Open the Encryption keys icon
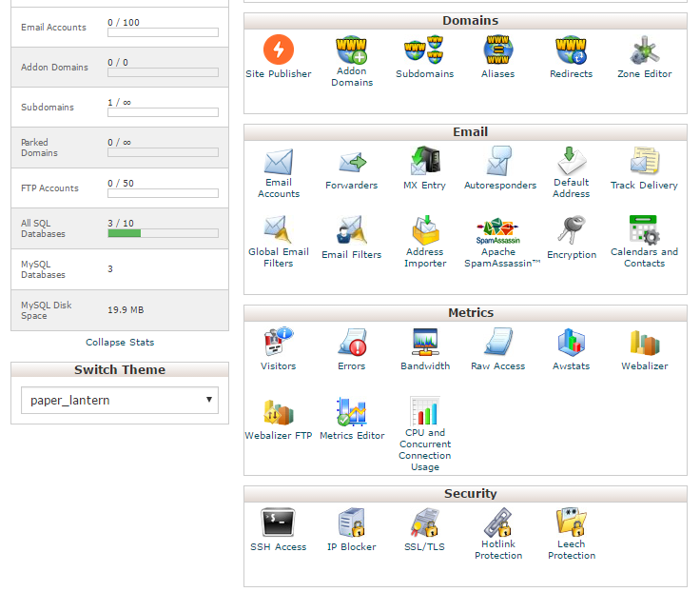 pyautogui.click(x=571, y=231)
